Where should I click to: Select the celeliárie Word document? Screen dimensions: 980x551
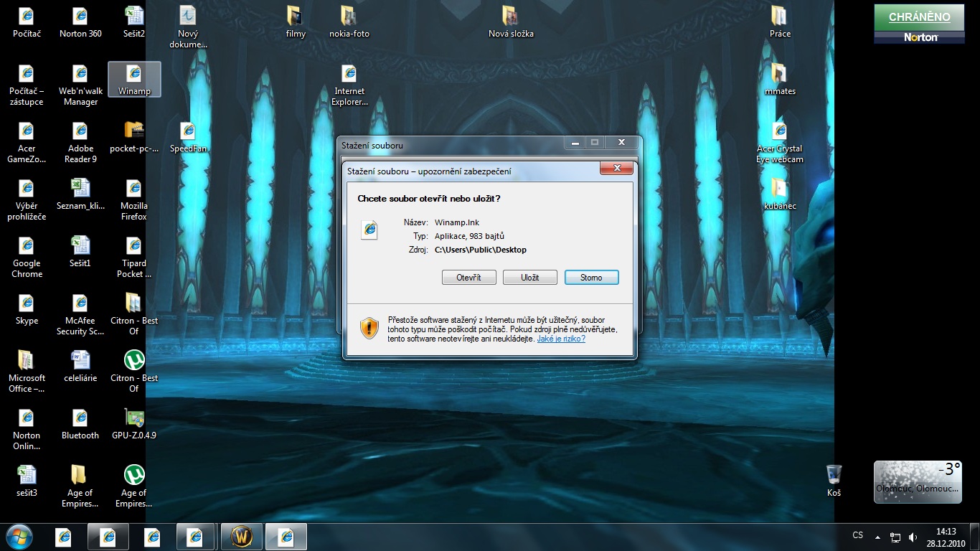point(80,366)
